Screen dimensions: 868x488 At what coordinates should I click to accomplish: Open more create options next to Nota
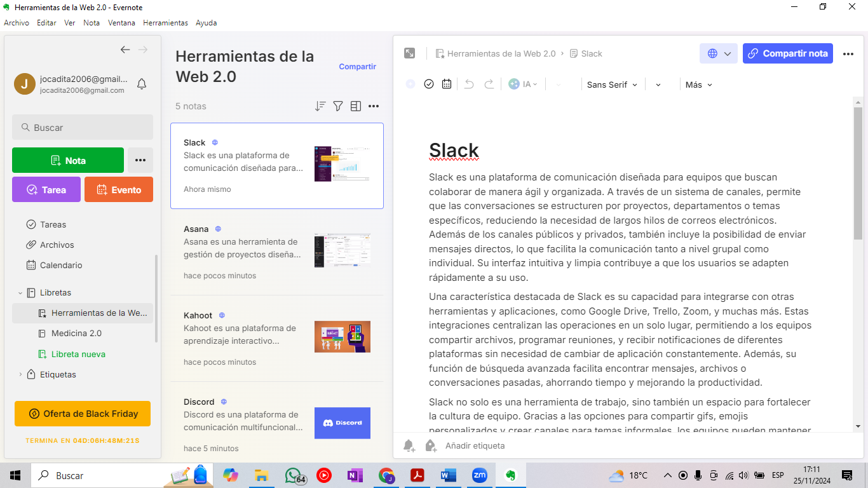(140, 160)
